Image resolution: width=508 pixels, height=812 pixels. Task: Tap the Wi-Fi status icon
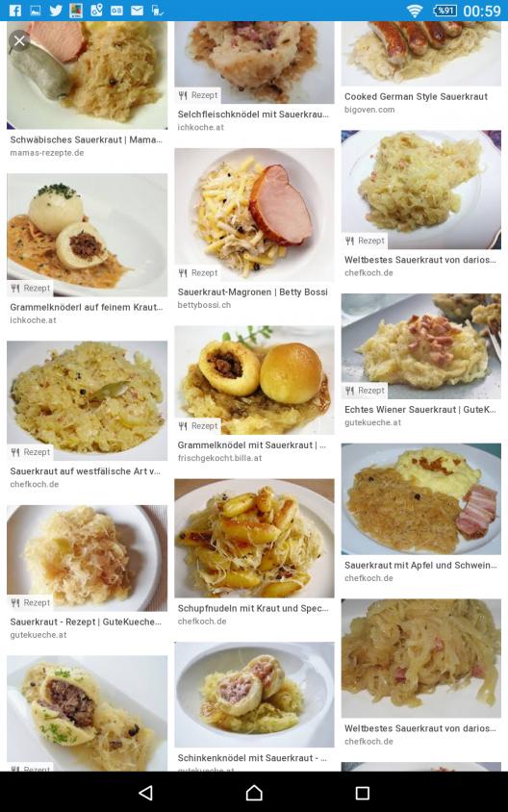(x=415, y=11)
